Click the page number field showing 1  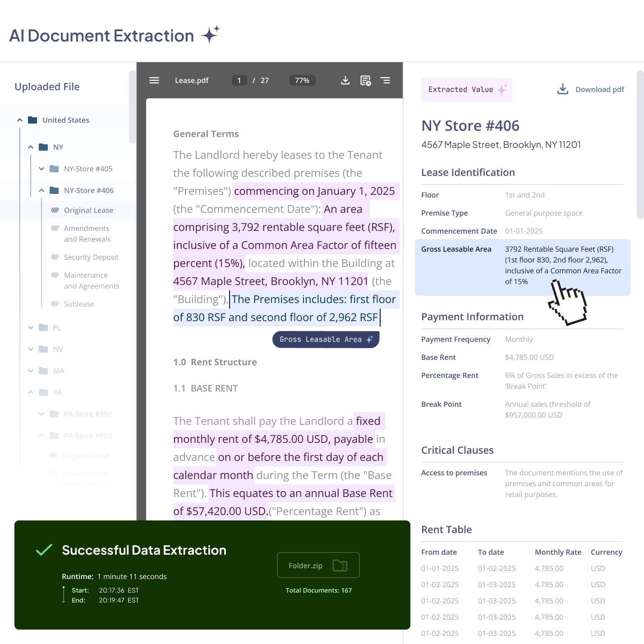pyautogui.click(x=239, y=80)
